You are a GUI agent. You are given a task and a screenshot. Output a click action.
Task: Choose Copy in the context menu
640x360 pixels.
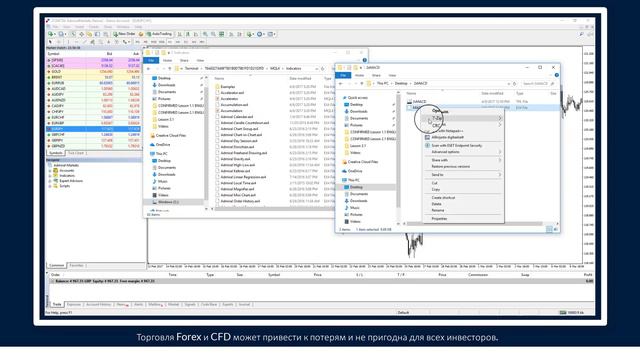point(436,189)
